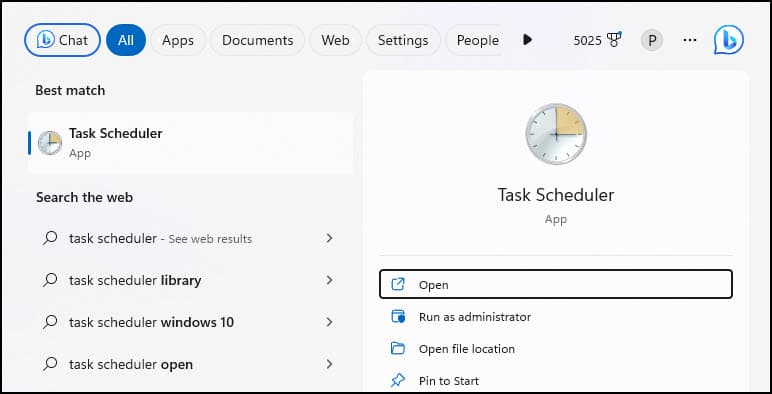Select Task Scheduler best match result
The width and height of the screenshot is (772, 394).
click(x=190, y=143)
